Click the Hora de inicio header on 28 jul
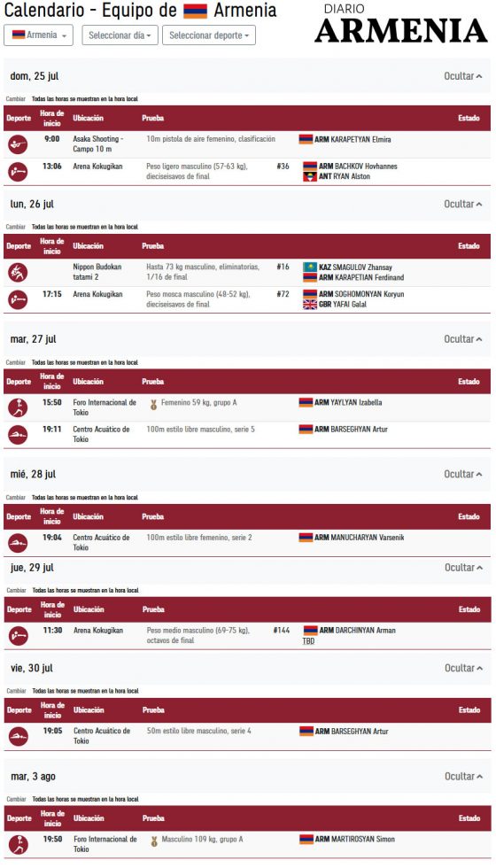 (x=52, y=517)
